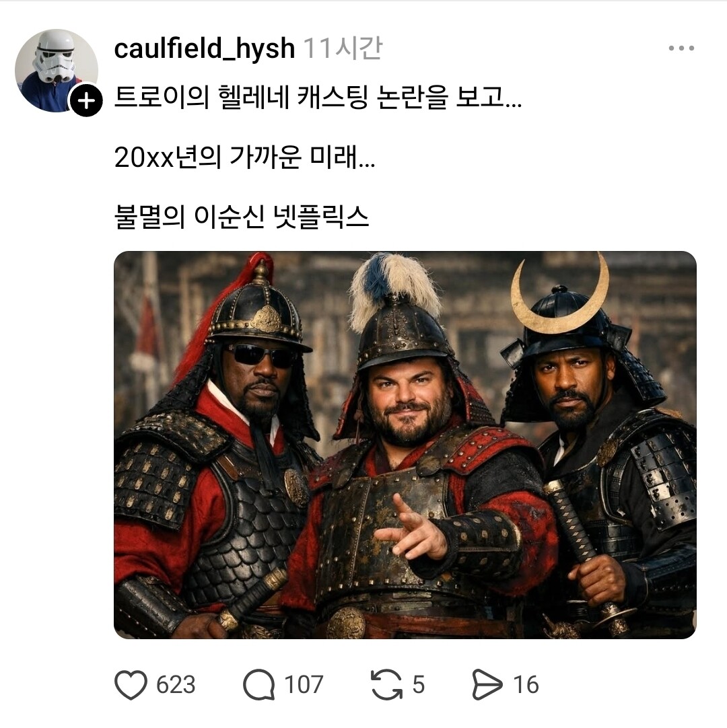
Task: Repost using the circular arrows icon
Action: click(386, 684)
